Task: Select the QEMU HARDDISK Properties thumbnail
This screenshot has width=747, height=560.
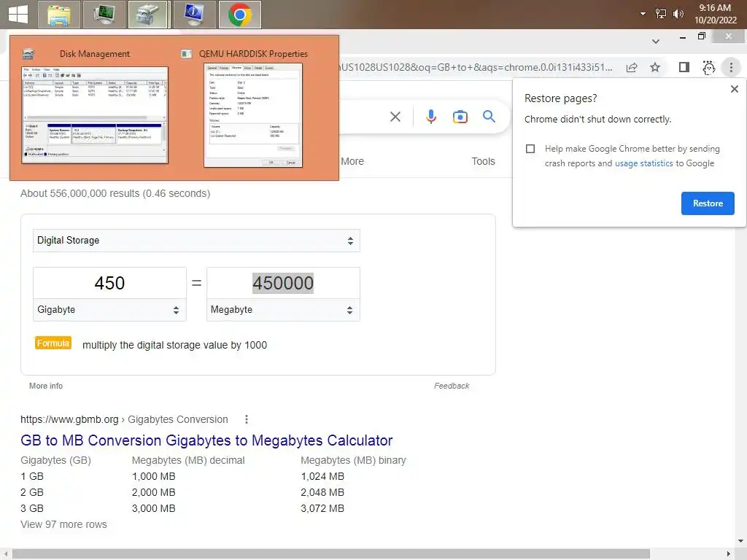Action: pyautogui.click(x=253, y=115)
